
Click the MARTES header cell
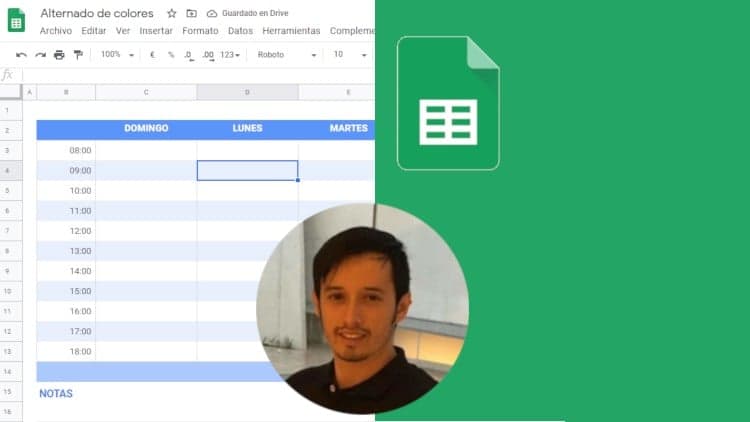tap(337, 130)
